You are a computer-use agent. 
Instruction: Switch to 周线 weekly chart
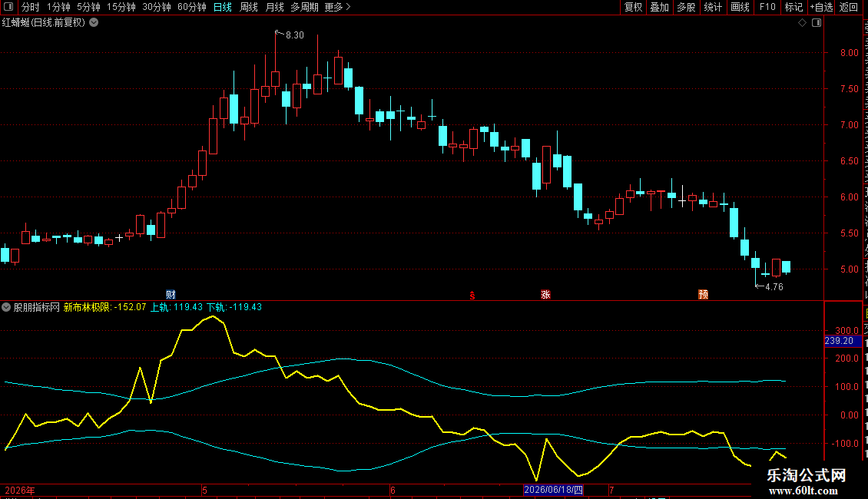[249, 7]
